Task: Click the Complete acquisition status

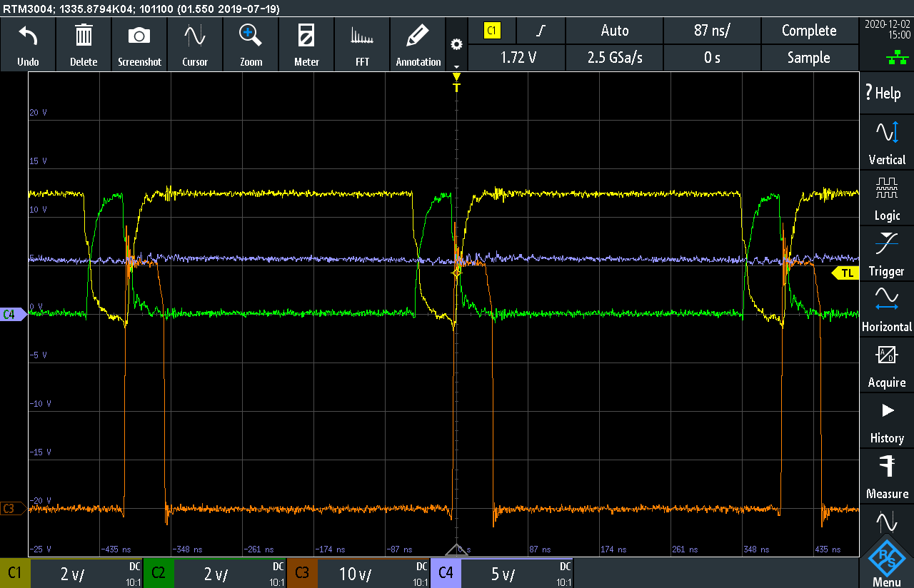Action: tap(809, 31)
